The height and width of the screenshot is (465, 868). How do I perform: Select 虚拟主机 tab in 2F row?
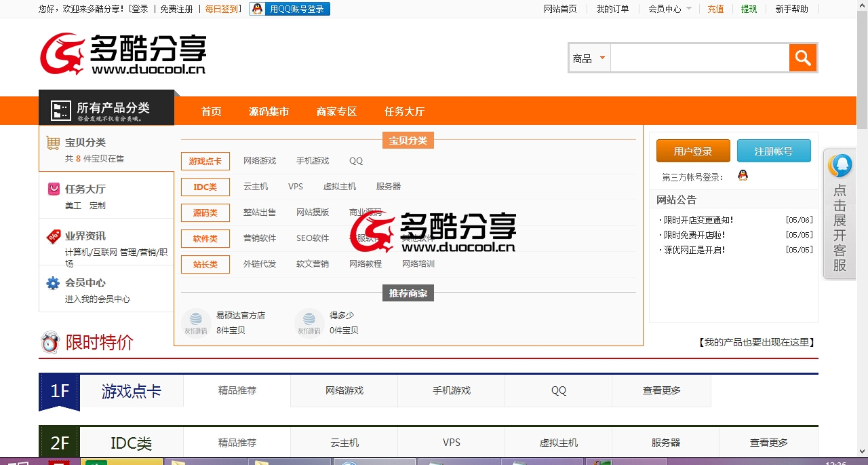[x=559, y=443]
